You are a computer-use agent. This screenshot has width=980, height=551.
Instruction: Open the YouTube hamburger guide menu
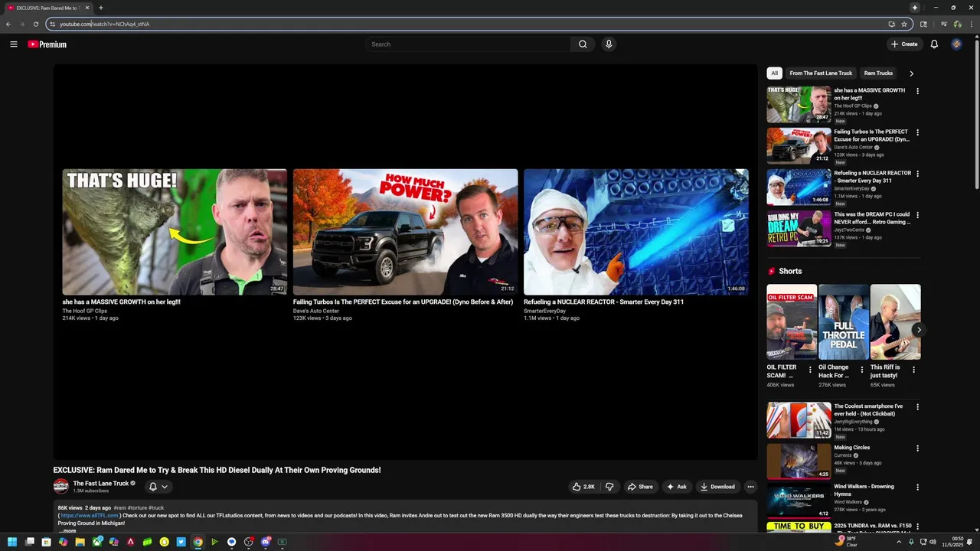coord(14,44)
